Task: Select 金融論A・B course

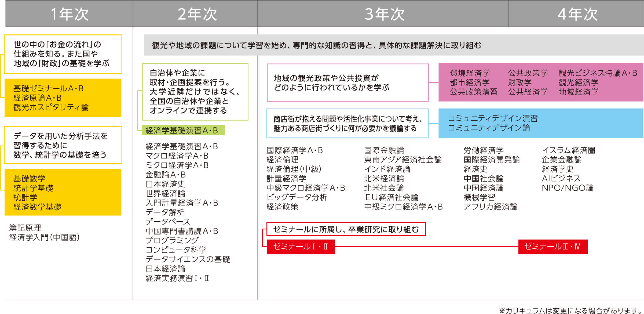Action: [166, 175]
